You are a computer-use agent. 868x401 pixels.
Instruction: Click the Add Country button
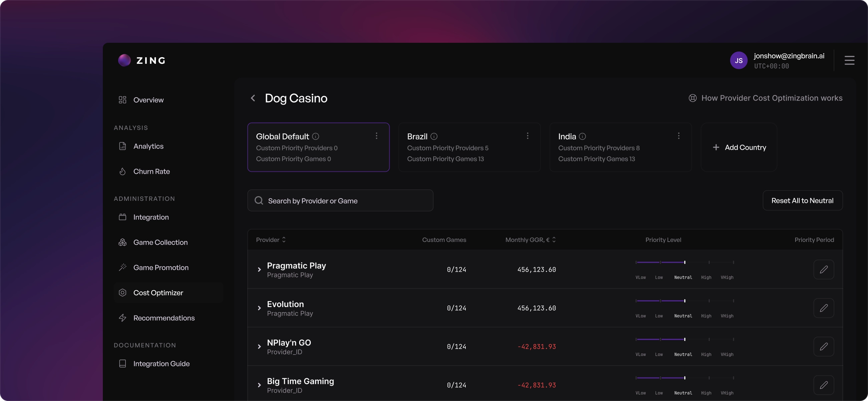739,147
